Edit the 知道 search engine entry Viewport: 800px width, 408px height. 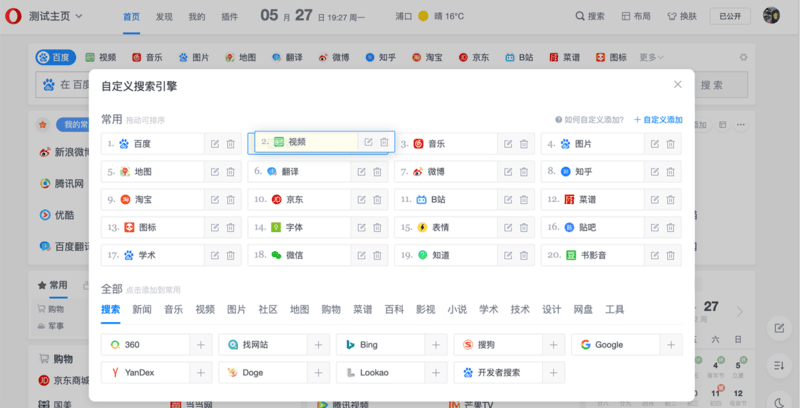pos(508,255)
